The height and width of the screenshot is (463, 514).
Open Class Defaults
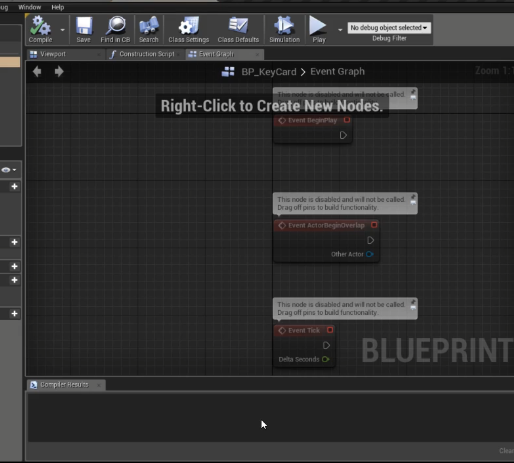[238, 29]
